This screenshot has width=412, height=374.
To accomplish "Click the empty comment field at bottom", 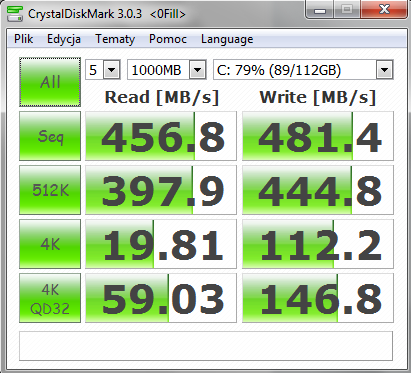I will coord(206,346).
